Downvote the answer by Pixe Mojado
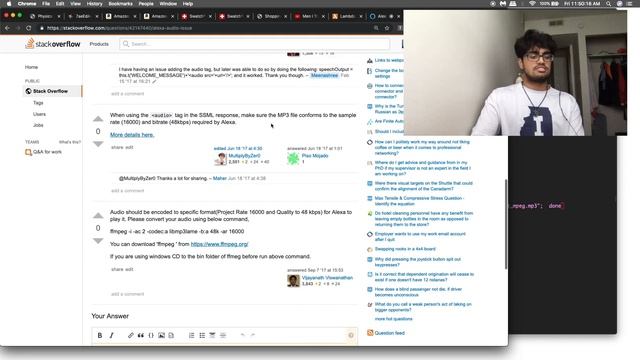This screenshot has height=360, width=640. 98,144
